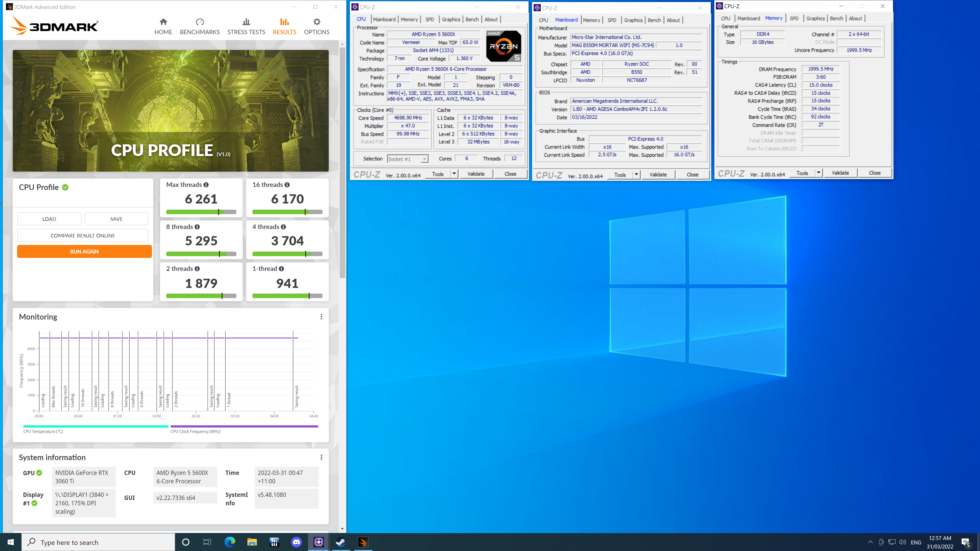Click the Display #1 green check icon

(x=34, y=503)
